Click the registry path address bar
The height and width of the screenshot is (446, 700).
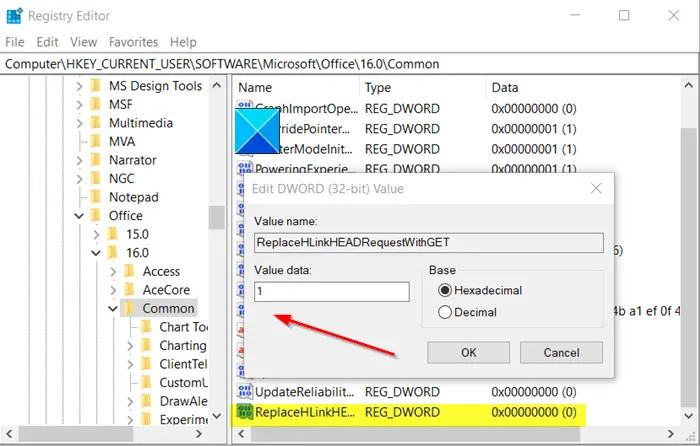349,64
